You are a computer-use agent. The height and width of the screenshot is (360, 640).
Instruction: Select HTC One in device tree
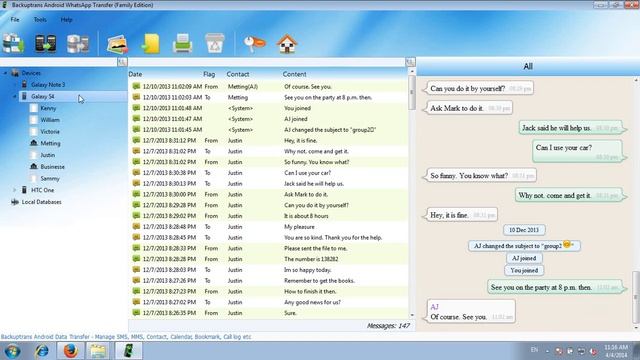[42, 190]
